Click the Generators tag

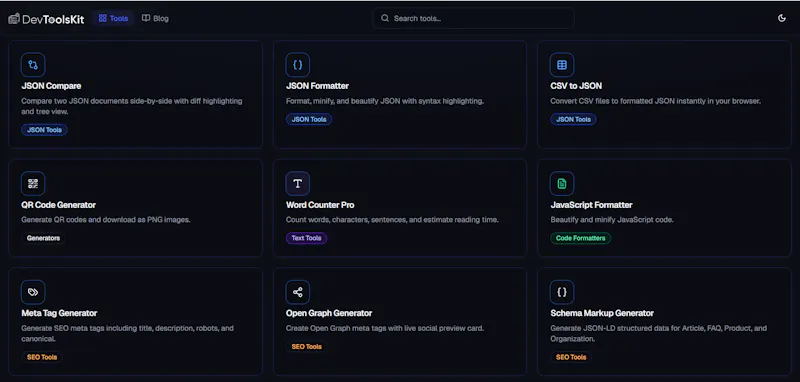click(43, 238)
